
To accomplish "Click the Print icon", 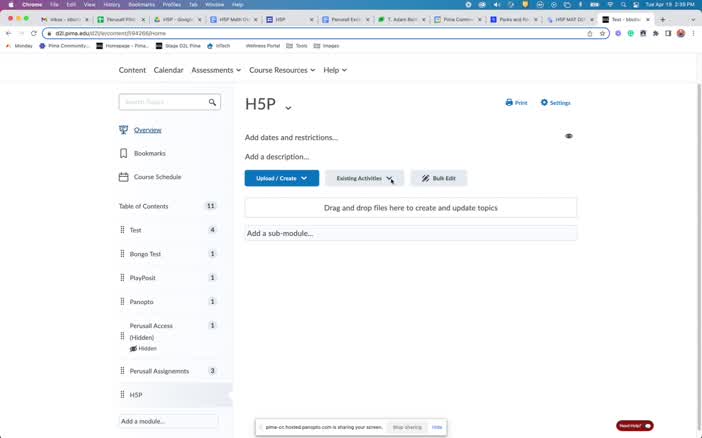I will tap(510, 102).
